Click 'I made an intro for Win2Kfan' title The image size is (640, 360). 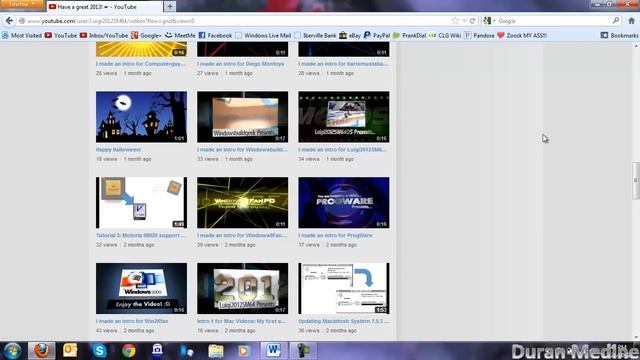[132, 321]
